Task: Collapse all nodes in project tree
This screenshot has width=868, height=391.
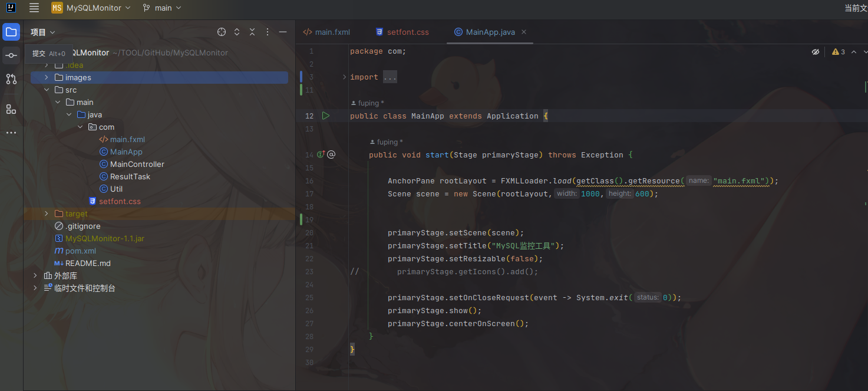Action: click(252, 32)
